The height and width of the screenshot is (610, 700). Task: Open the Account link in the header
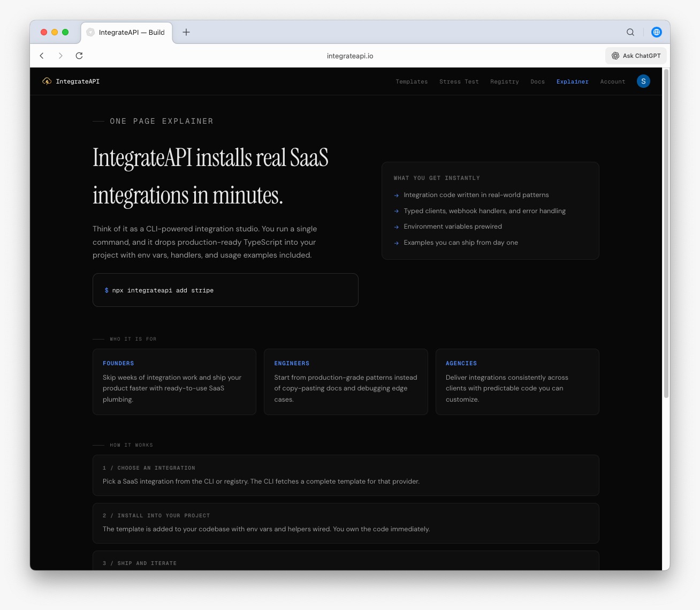[612, 82]
